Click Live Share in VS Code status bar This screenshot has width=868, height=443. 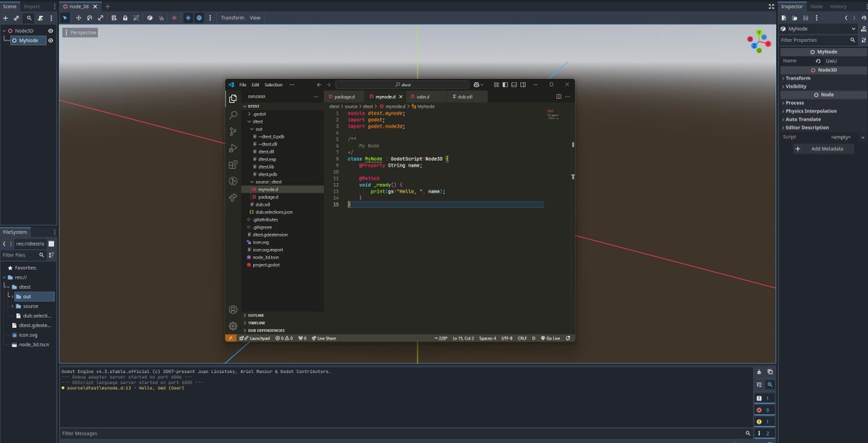coord(323,338)
